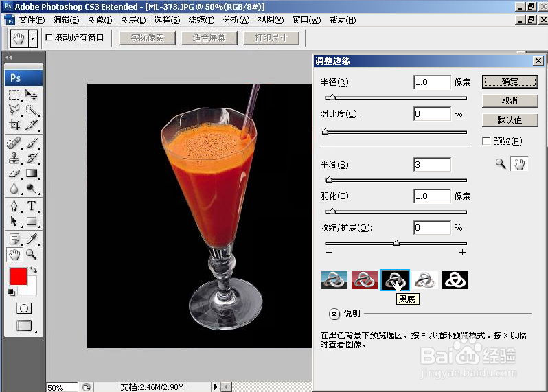The height and width of the screenshot is (392, 548).
Task: Open the 文件(F) menu
Action: [x=32, y=20]
